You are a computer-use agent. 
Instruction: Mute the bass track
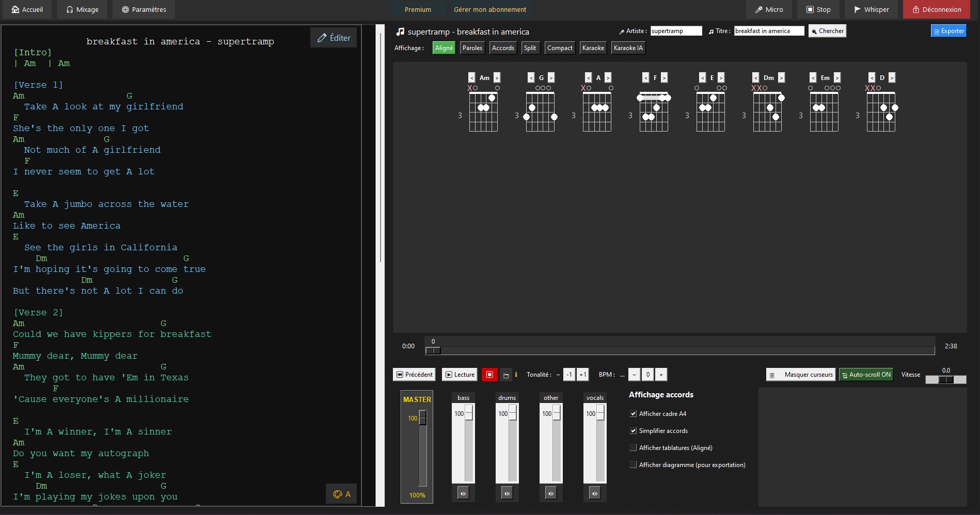point(463,493)
